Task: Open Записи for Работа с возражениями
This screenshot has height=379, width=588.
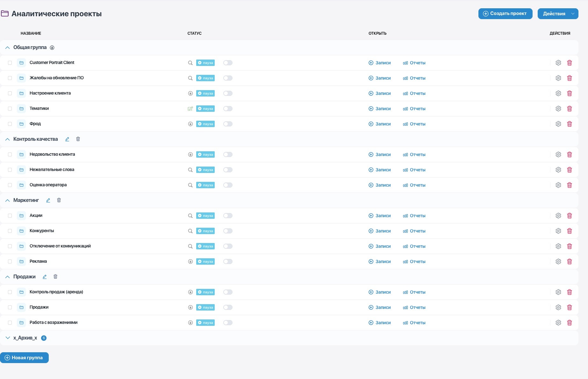Action: (380, 323)
